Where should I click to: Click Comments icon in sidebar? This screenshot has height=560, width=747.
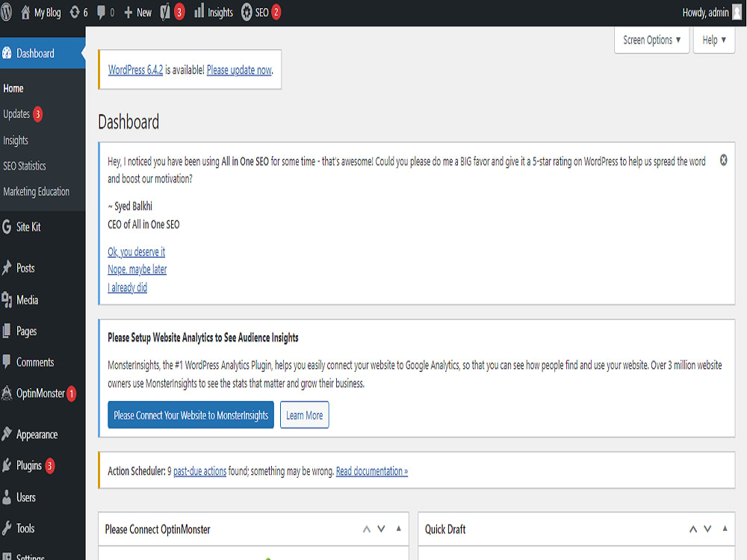[7, 361]
